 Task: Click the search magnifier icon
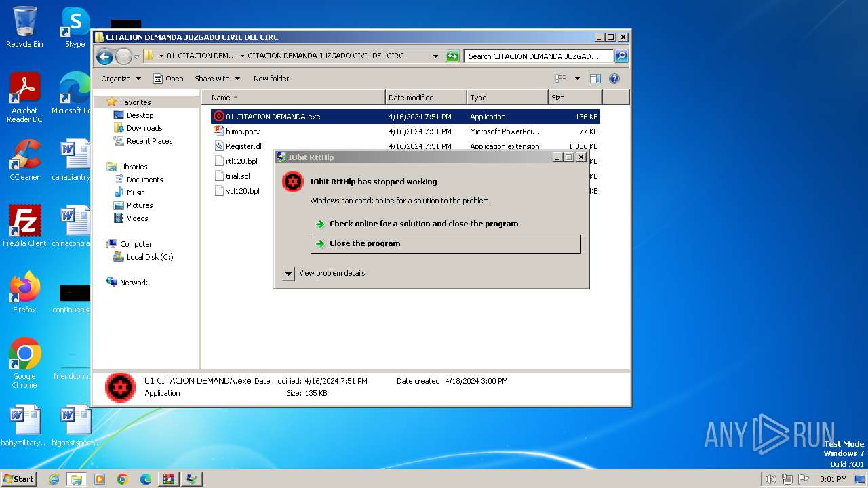coord(621,56)
